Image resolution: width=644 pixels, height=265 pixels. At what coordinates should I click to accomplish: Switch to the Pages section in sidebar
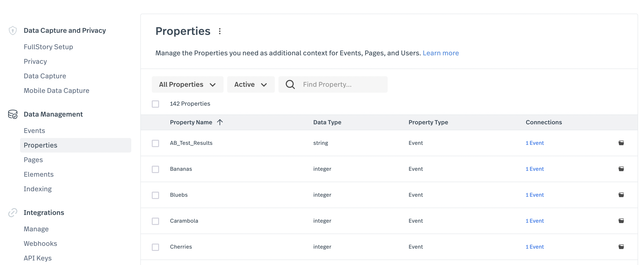click(33, 160)
